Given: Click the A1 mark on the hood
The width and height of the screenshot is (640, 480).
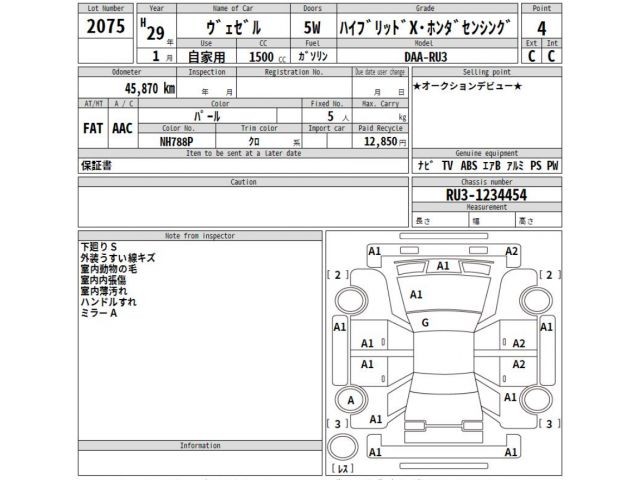Looking at the screenshot, I should (416, 295).
